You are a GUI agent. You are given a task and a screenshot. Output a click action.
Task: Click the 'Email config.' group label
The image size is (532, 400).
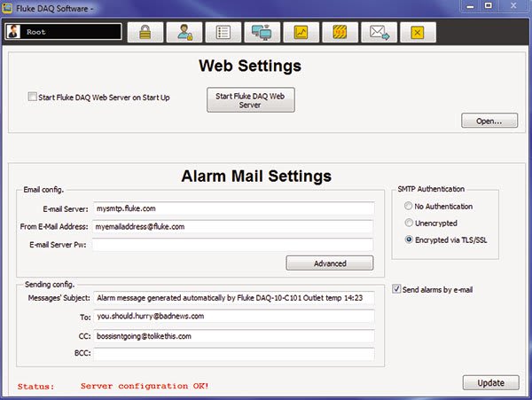click(43, 190)
